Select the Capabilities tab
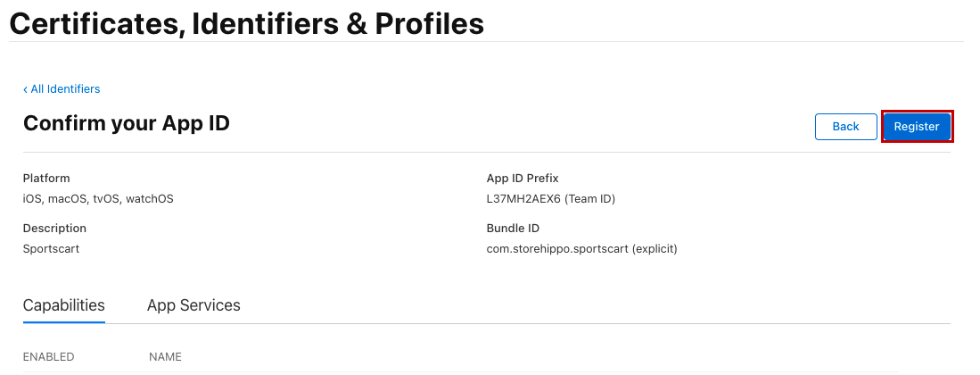This screenshot has height=375, width=980. 64,305
